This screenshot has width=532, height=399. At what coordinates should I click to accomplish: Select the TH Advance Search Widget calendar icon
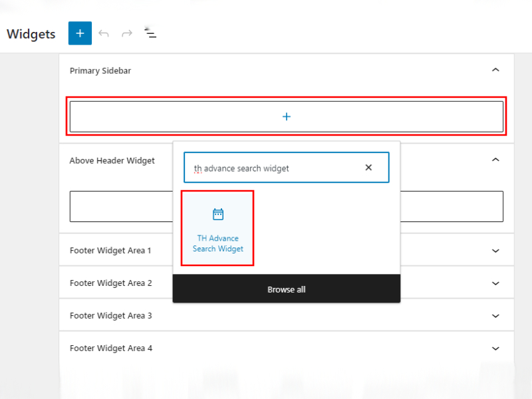(x=217, y=214)
